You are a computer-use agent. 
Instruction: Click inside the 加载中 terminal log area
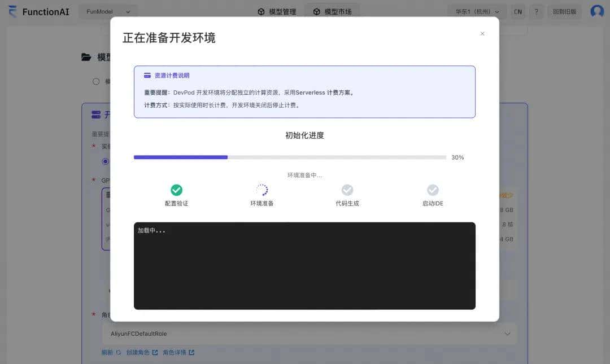click(x=305, y=265)
